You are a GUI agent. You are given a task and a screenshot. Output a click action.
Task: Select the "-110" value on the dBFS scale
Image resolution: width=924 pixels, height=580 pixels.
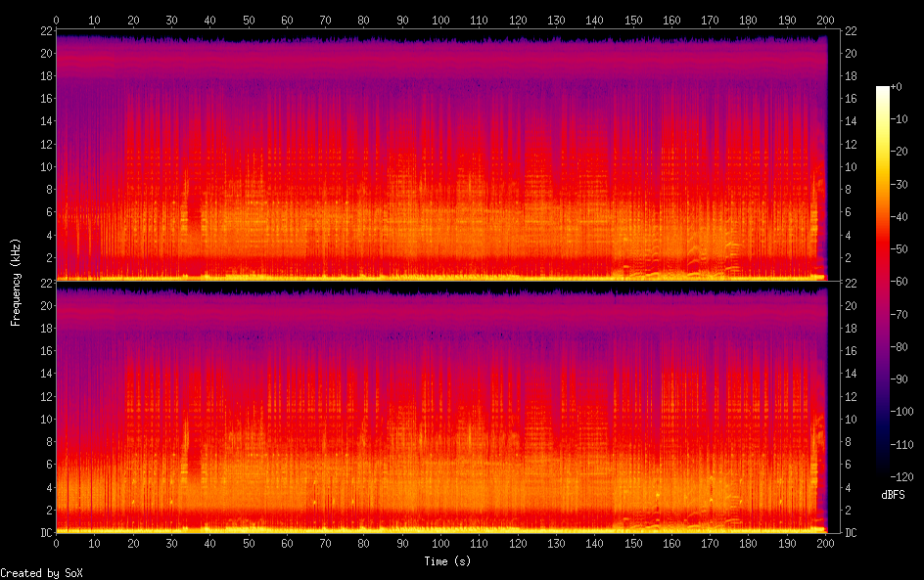[901, 445]
